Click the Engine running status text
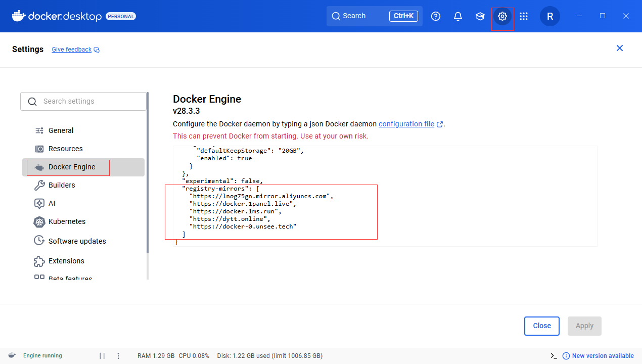This screenshot has width=642, height=364. [x=42, y=356]
